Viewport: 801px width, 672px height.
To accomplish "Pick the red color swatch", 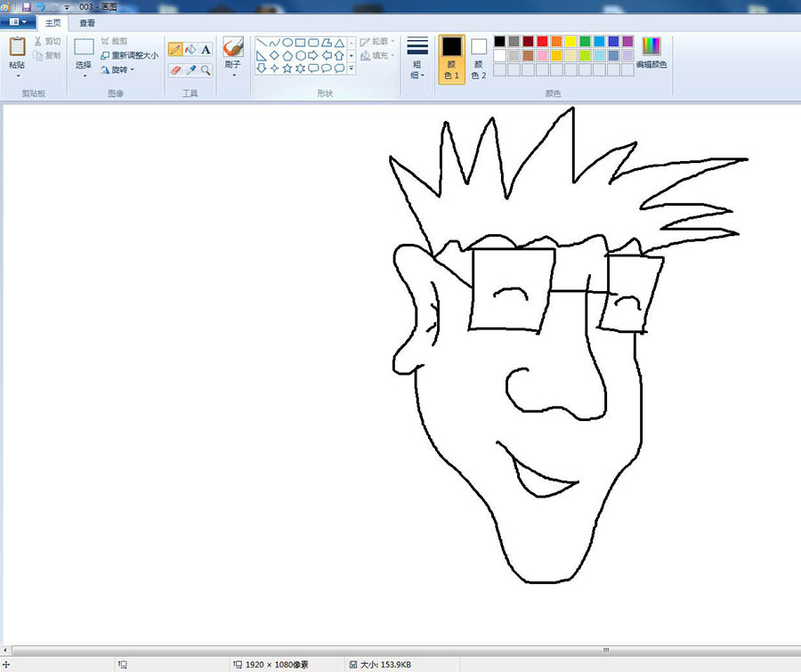I will tap(543, 42).
